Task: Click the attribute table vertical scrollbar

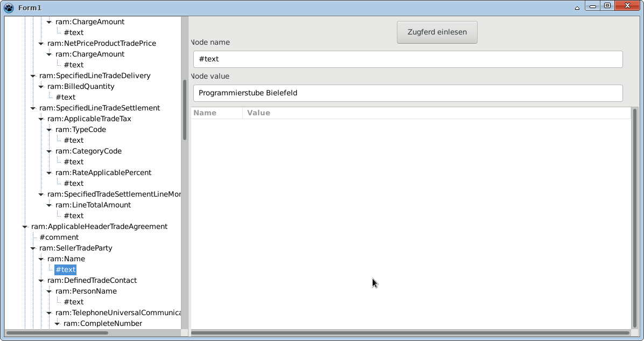Action: coord(635,219)
